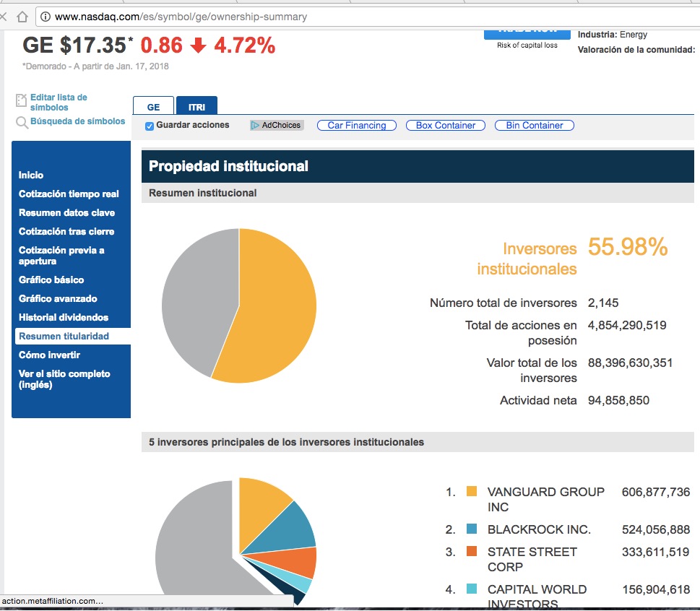The image size is (700, 611).
Task: Uncheck the Guardar acciones checkbox
Action: (150, 126)
